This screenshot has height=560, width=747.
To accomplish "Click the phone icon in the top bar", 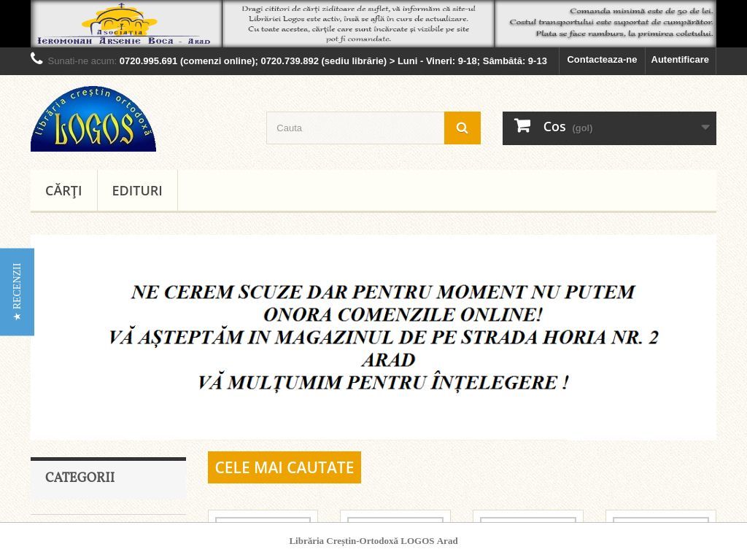I will tap(36, 59).
